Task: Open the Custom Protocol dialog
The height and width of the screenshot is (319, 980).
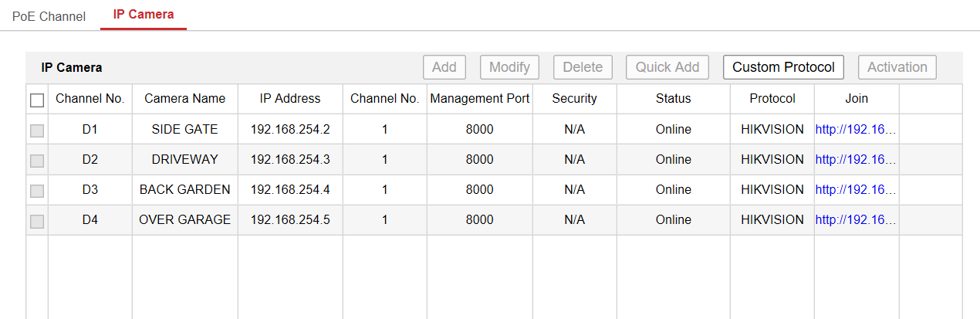Action: click(783, 67)
